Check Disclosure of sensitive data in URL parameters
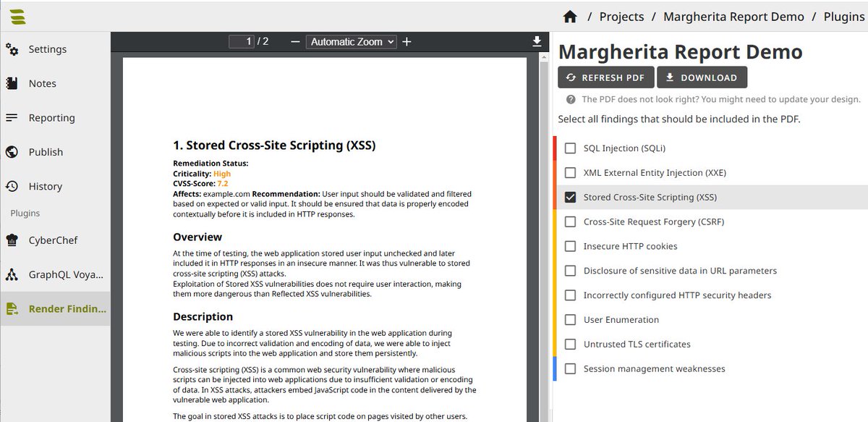The image size is (868, 422). click(570, 271)
